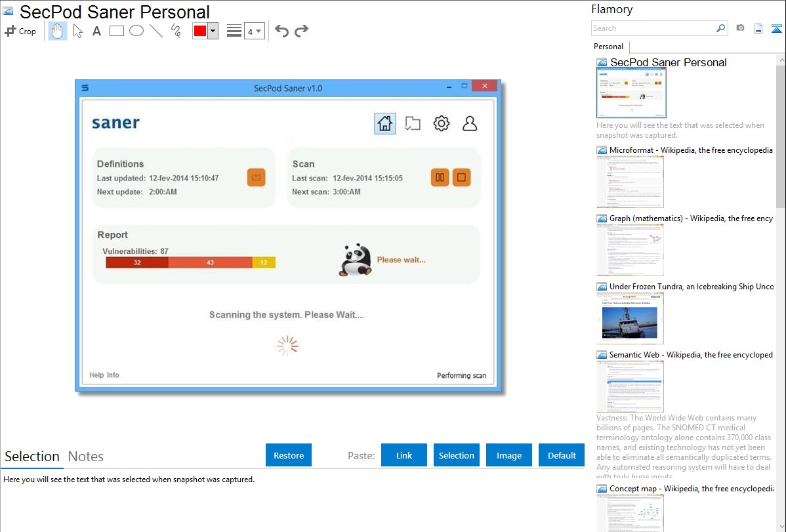Screen dimensions: 786x532
Task: Select the arrow pointer tool
Action: coord(77,31)
